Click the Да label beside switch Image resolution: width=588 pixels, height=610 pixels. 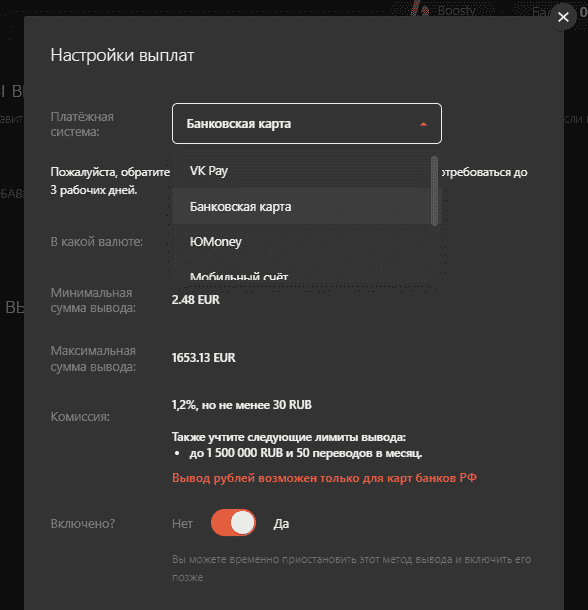point(281,524)
